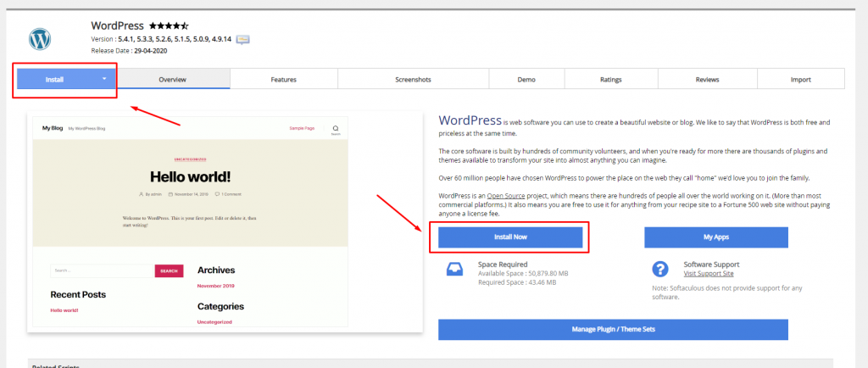
Task: Click the Archives heading in preview
Action: click(216, 270)
